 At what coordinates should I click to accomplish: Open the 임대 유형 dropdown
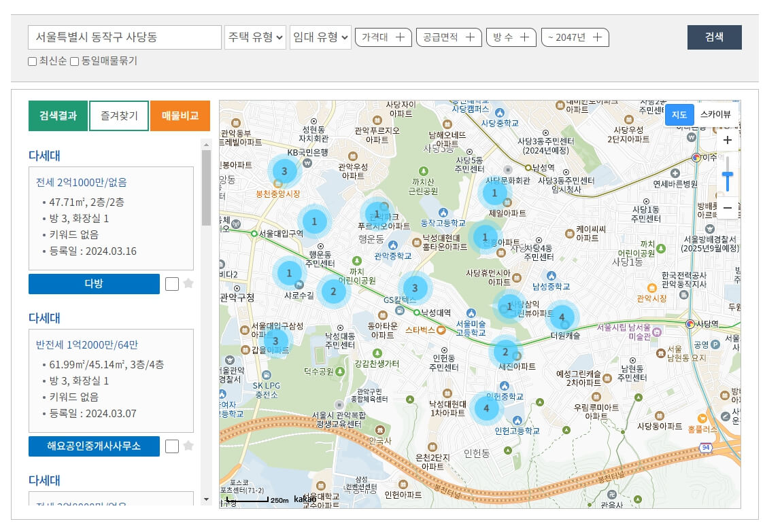[320, 37]
